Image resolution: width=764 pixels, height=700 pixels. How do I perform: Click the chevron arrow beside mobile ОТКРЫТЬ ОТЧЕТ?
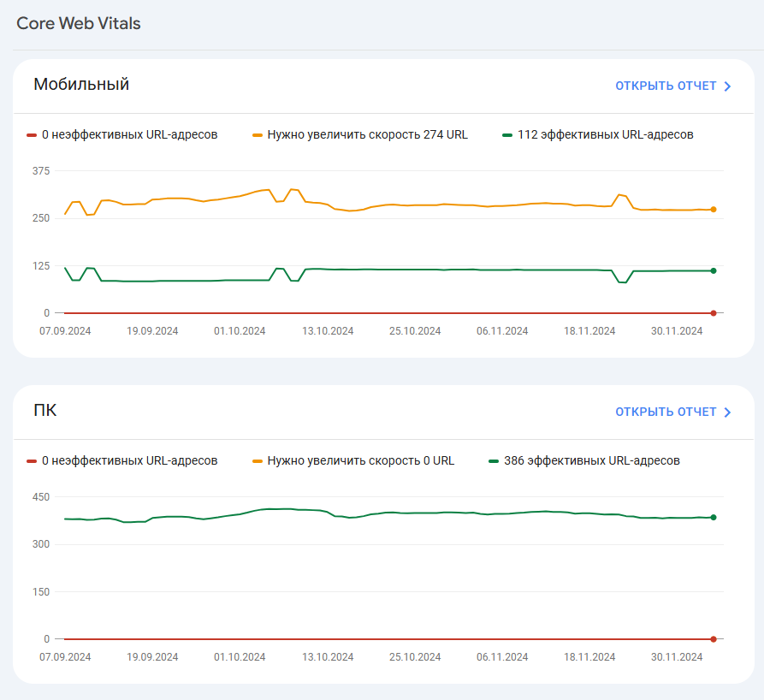click(728, 86)
